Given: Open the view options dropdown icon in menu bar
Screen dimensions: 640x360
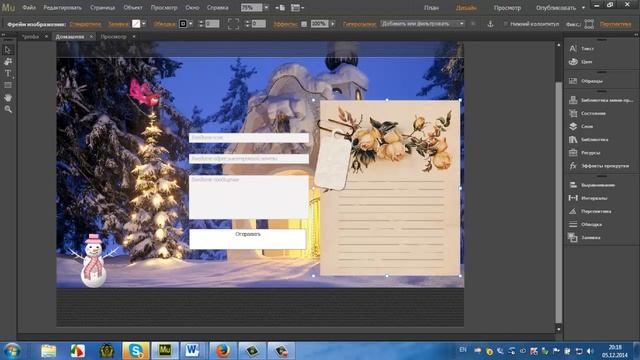Looking at the screenshot, I should point(297,7).
